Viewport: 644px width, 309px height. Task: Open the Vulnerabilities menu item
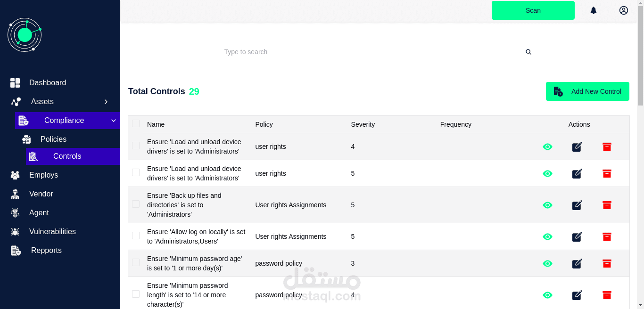coord(52,232)
